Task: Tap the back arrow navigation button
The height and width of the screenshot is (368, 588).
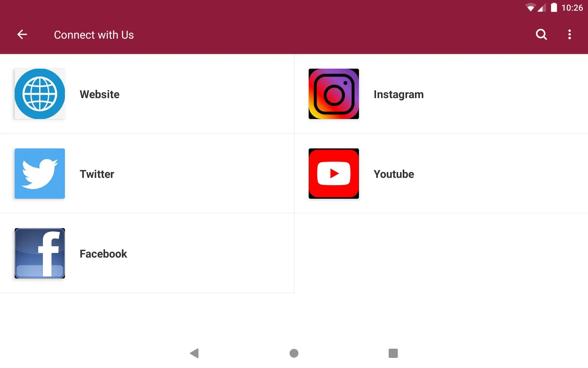Action: click(21, 34)
